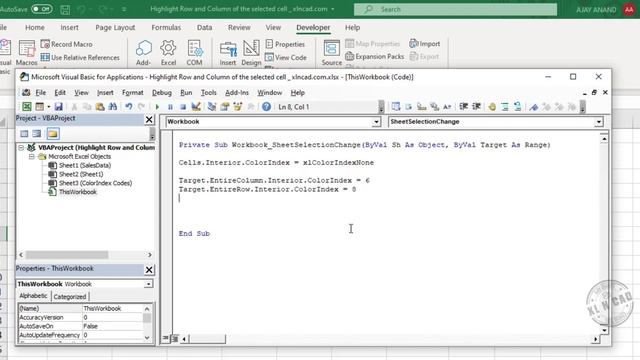Toggle Folders icon in Project panel
The height and width of the screenshot is (360, 640).
(53, 134)
